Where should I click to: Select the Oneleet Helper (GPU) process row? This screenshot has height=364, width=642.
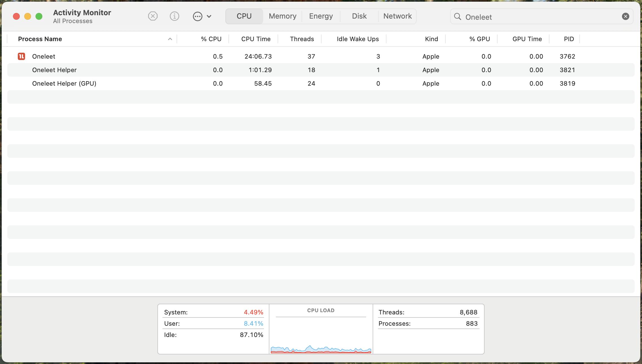coord(64,83)
